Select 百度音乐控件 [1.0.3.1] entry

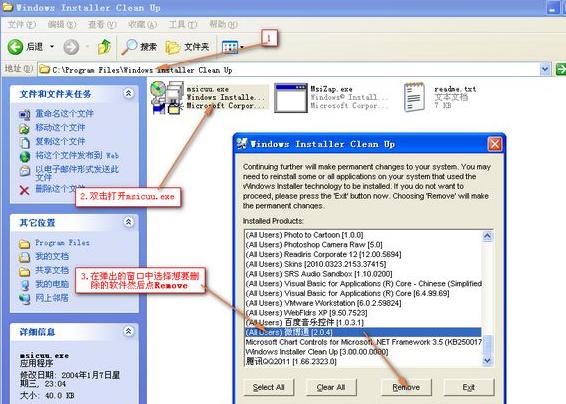[x=363, y=322]
